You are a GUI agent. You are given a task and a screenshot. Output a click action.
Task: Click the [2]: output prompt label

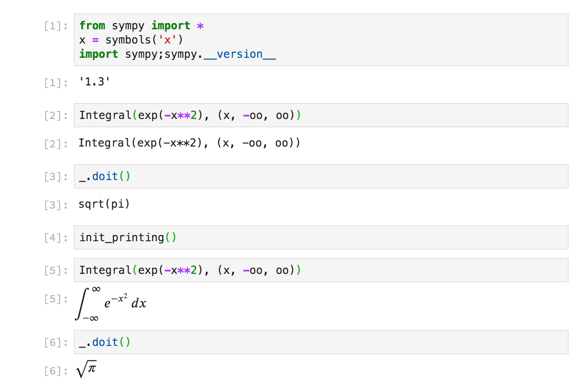pyautogui.click(x=56, y=144)
